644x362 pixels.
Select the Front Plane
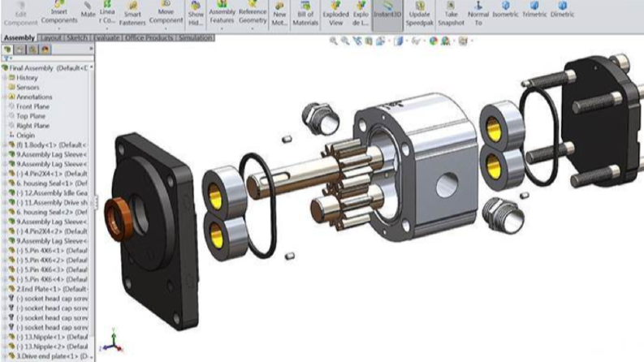tap(28, 106)
